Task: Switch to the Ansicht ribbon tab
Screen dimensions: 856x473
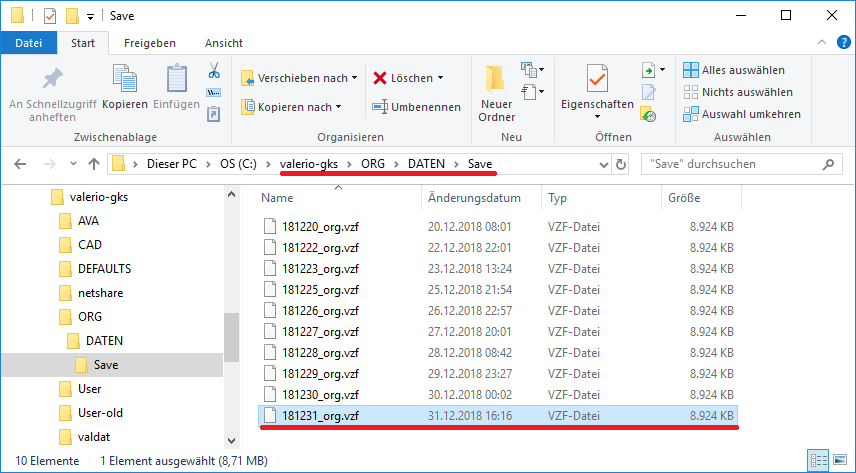Action: [223, 43]
